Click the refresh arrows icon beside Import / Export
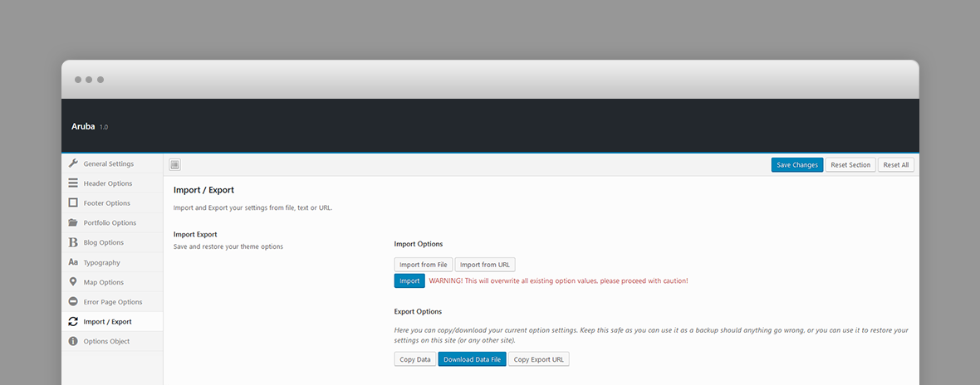This screenshot has width=980, height=385. tap(73, 321)
